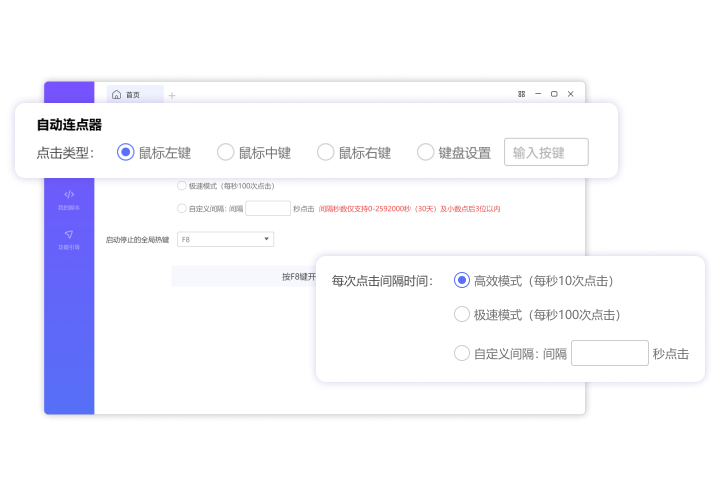Select 键盘设置 click type option
This screenshot has width=720, height=496.
point(426,152)
